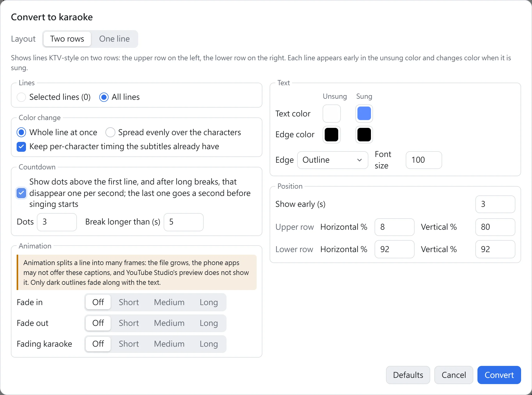Cancel the karaoke conversion dialog
Screen dimensions: 532x395
(454, 375)
